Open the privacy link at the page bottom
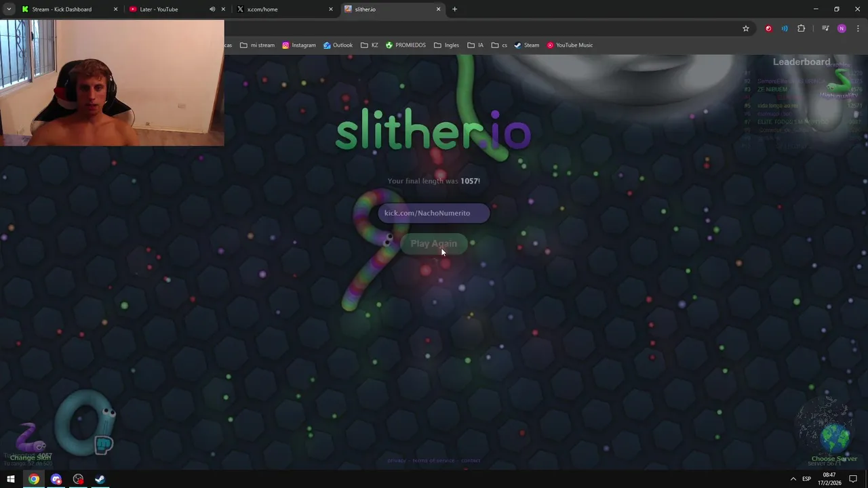The height and width of the screenshot is (488, 868). (396, 460)
